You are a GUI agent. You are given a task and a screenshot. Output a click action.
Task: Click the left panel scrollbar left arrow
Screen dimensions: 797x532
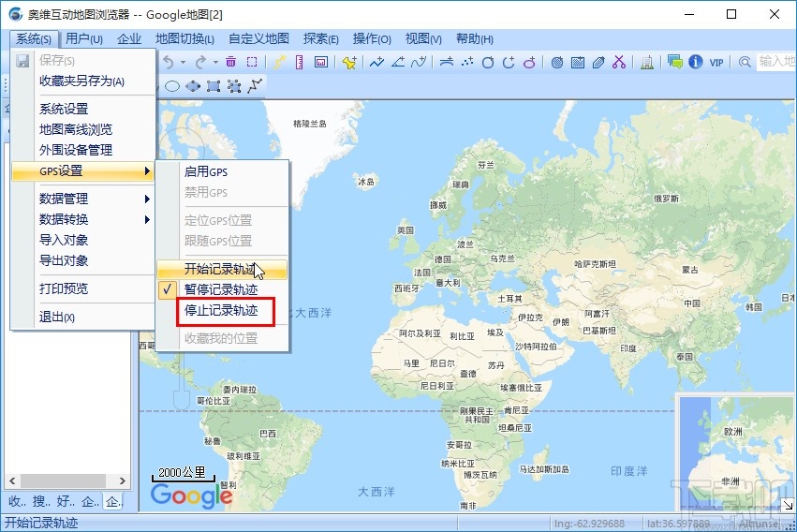12,480
